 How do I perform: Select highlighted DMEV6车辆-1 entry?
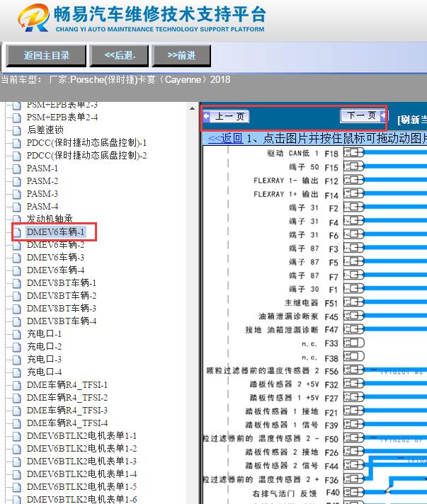55,231
